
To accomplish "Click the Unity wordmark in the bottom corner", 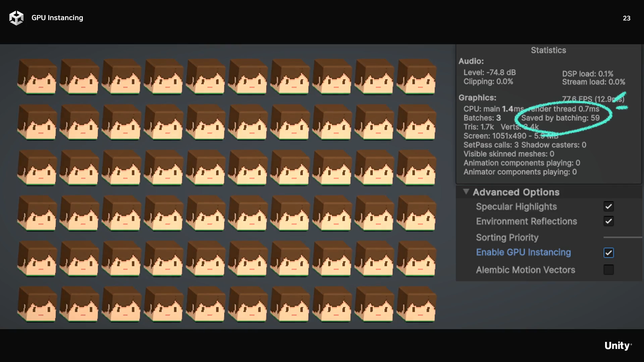I will tap(618, 346).
